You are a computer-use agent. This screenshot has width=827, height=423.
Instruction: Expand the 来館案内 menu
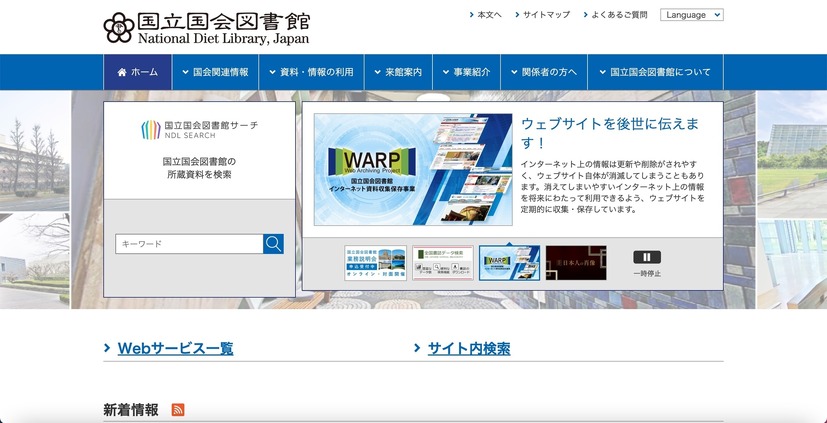tap(398, 72)
